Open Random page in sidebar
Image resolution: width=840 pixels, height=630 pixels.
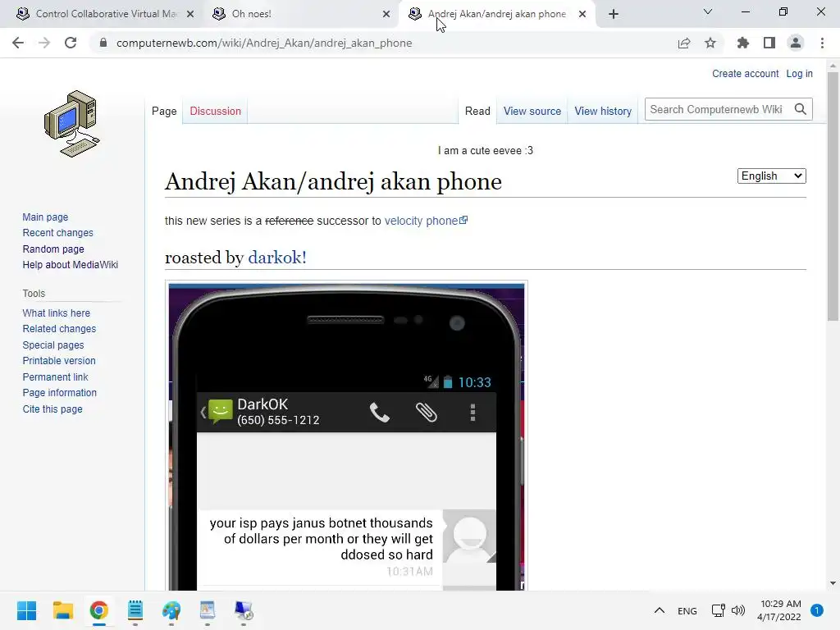[53, 249]
